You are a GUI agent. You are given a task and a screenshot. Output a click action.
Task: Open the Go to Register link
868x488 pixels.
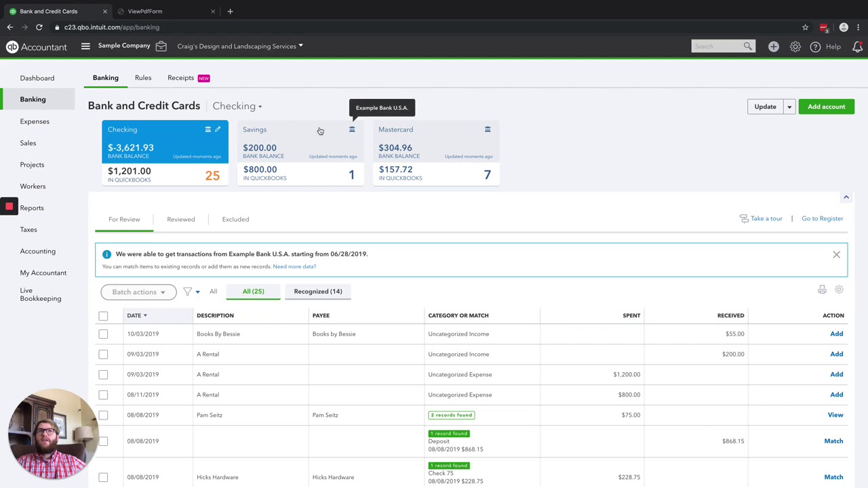(x=823, y=218)
